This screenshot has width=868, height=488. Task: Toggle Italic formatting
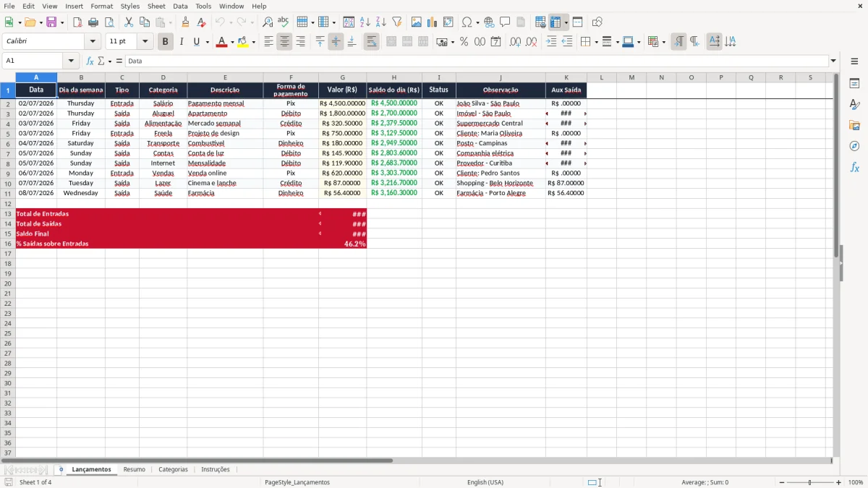181,42
